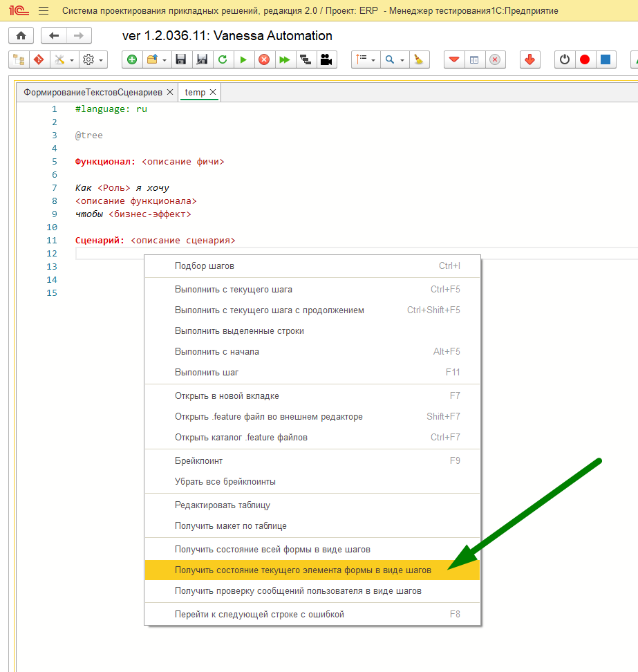Choose Выполнить с начала
Image resolution: width=638 pixels, height=672 pixels.
(x=312, y=351)
